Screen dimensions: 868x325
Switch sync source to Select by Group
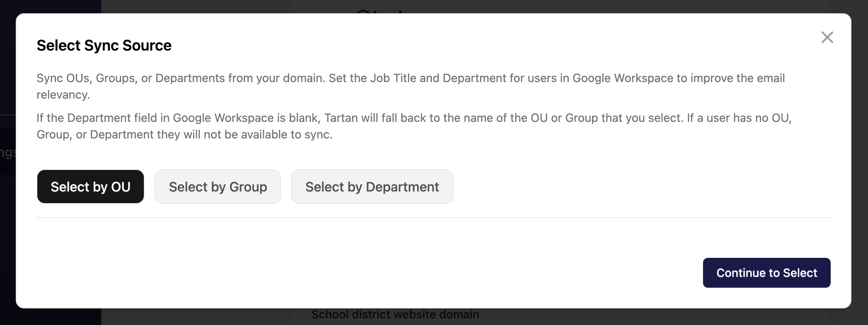218,187
